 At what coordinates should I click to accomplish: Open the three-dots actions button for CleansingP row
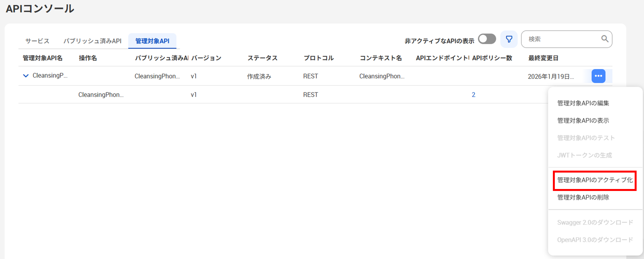tap(598, 76)
